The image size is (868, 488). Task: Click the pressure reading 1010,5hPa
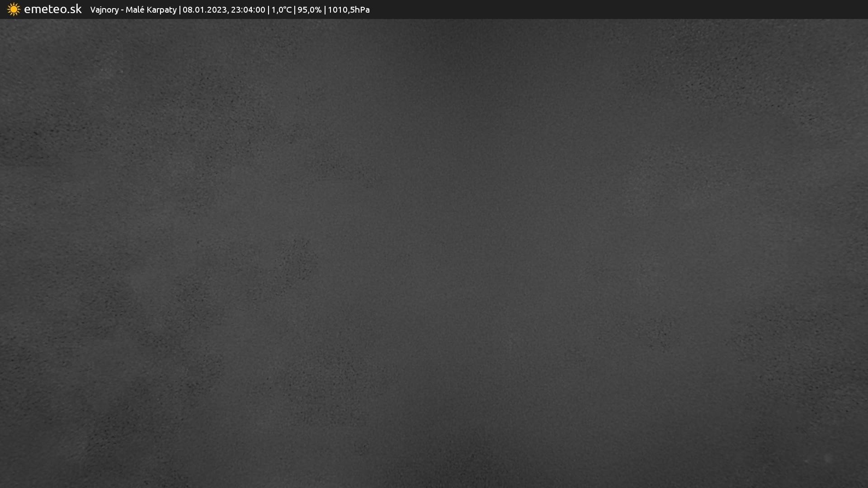tap(349, 10)
